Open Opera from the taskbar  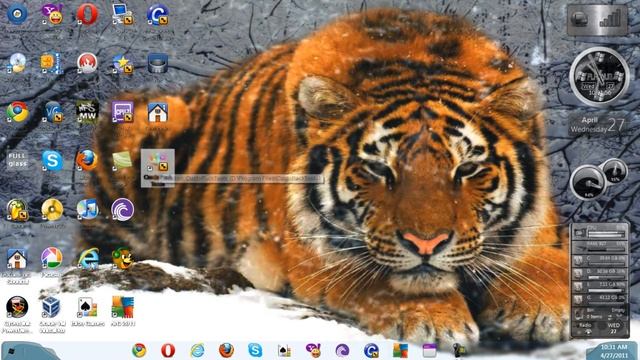[x=168, y=350]
